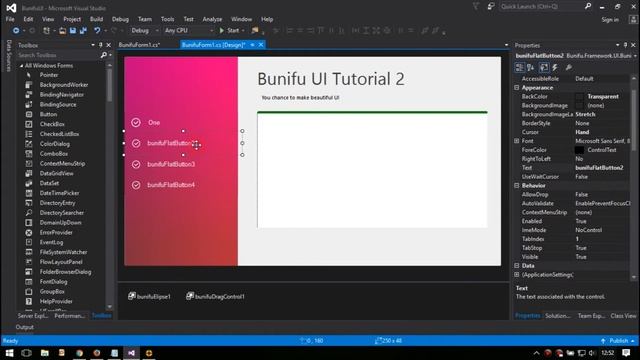Select the bunifuElipse1 component in tray
This screenshot has height=360, width=640.
(149, 296)
